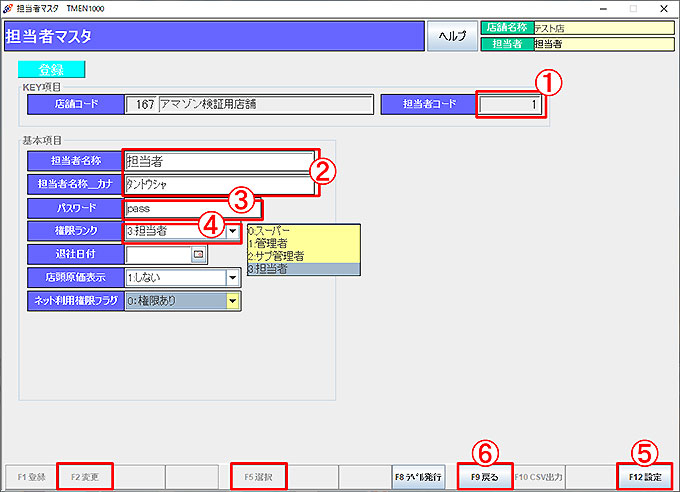This screenshot has width=680, height=492.
Task: Click the ネット利用権限フラグ label
Action: [x=76, y=301]
